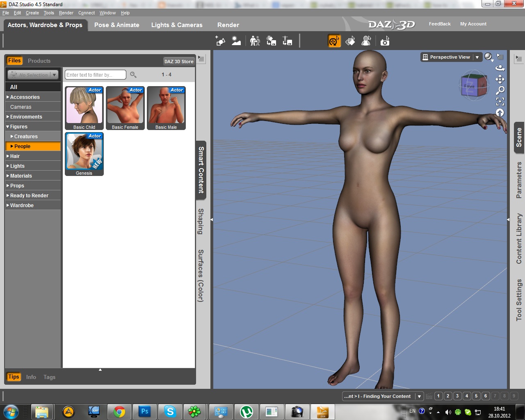Click the My Account link
This screenshot has width=525, height=420.
point(473,24)
